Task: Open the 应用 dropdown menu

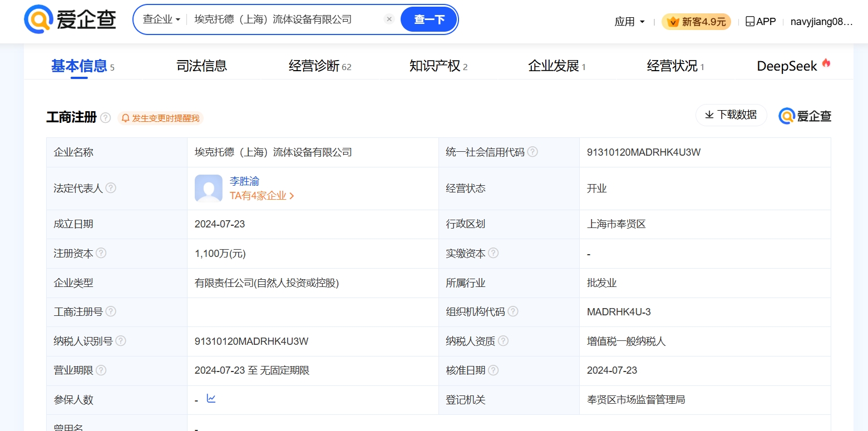Action: (x=630, y=22)
